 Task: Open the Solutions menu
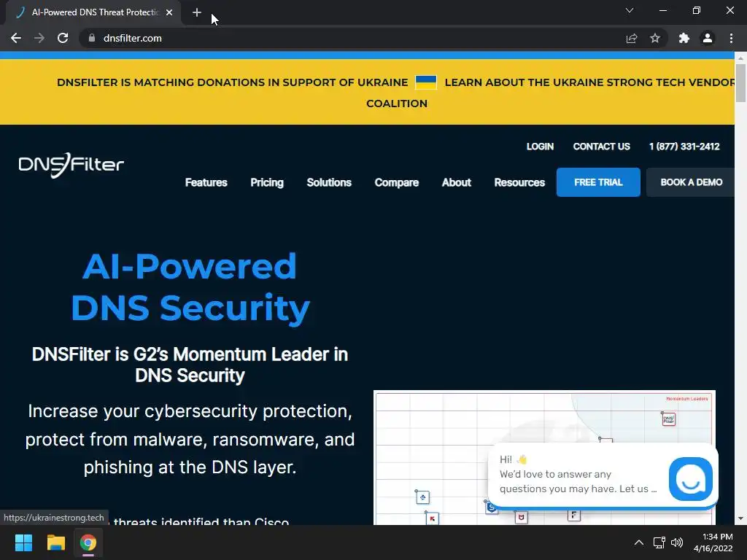(329, 182)
